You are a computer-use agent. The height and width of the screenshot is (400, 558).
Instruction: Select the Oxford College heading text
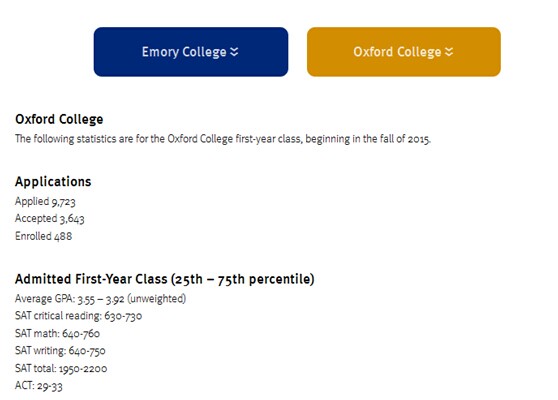[x=59, y=119]
